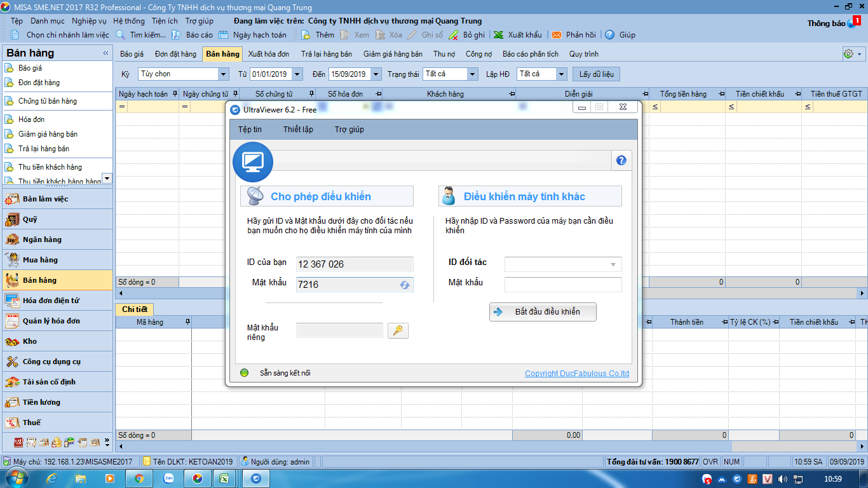Open the Công cụ dụng cụ module
The width and height of the screenshot is (868, 488).
[x=57, y=362]
